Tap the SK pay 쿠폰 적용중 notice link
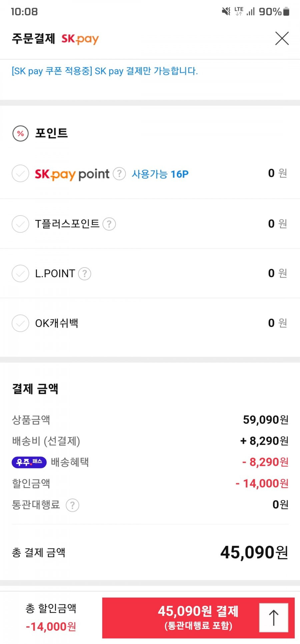The width and height of the screenshot is (300, 644). coord(105,71)
